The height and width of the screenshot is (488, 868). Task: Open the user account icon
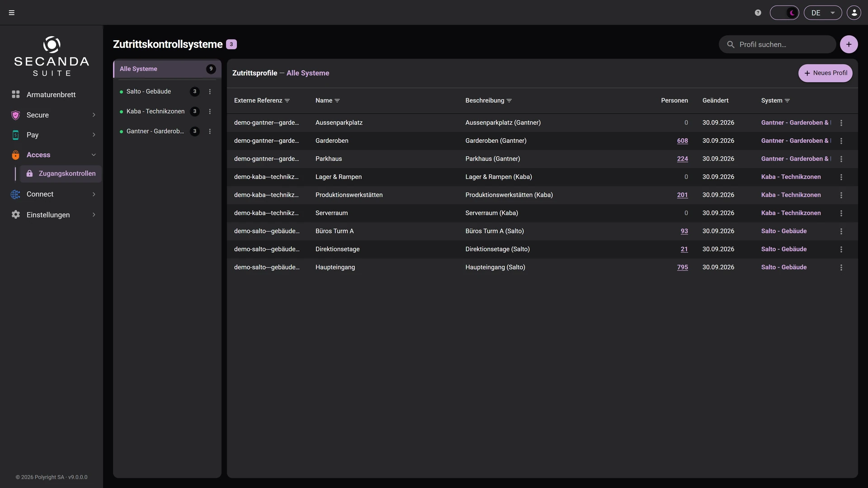pyautogui.click(x=854, y=13)
